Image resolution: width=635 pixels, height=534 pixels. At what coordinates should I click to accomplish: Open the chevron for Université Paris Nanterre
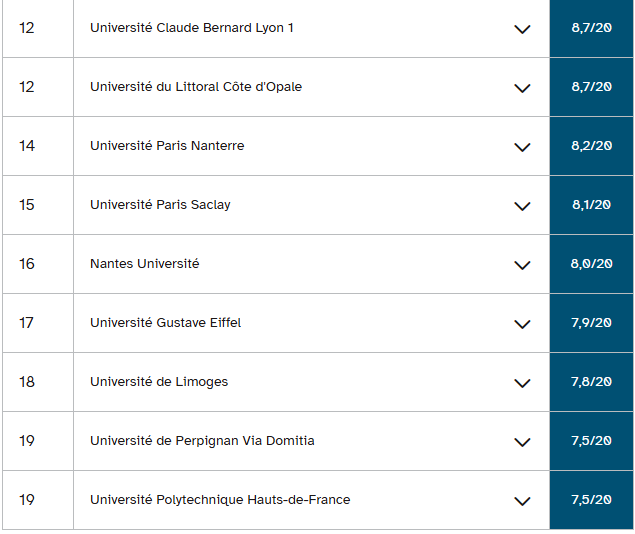pyautogui.click(x=521, y=147)
